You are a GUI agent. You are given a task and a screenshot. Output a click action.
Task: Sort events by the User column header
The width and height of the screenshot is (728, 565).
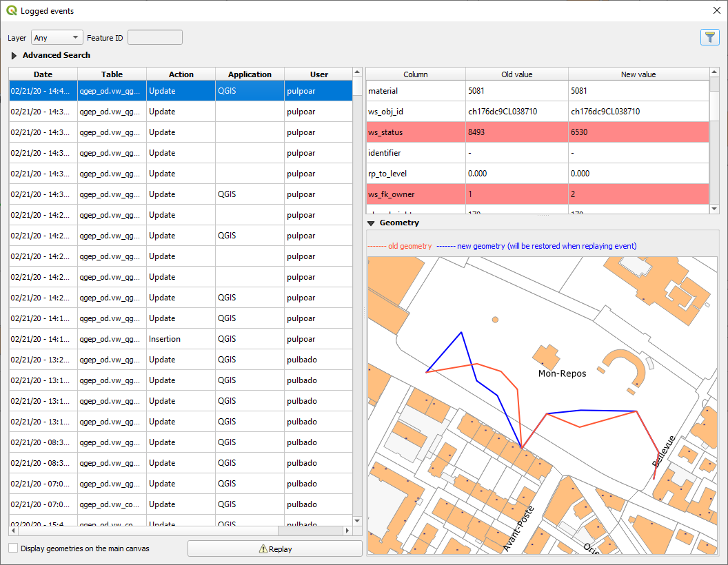(x=318, y=74)
